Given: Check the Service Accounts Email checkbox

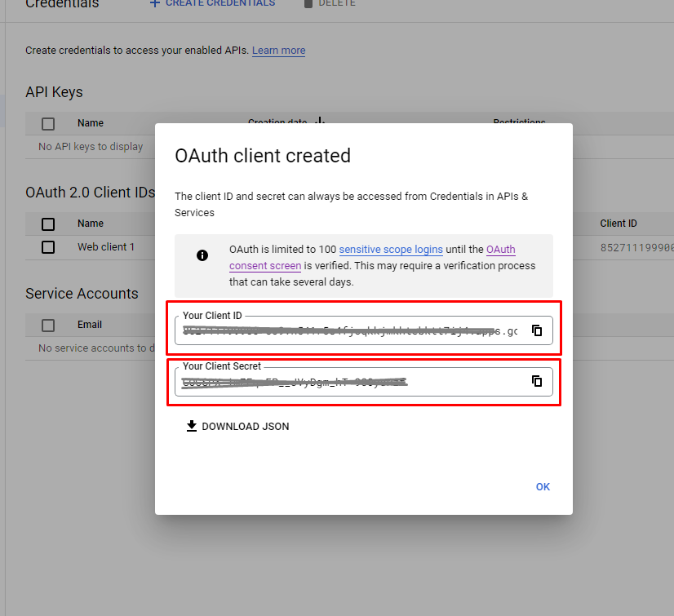Looking at the screenshot, I should [47, 324].
